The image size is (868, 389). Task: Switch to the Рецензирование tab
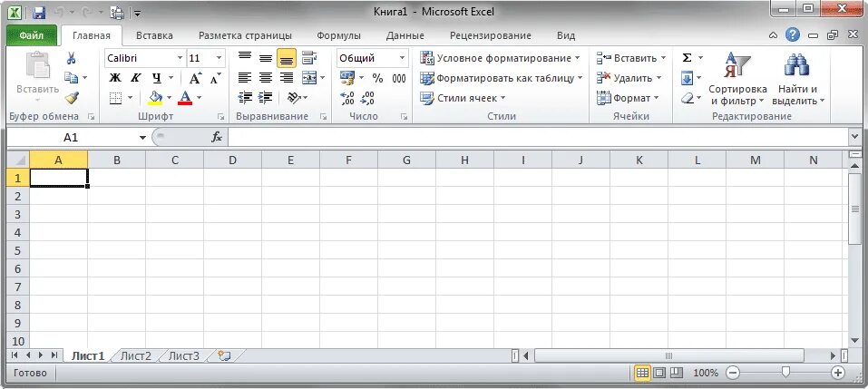(x=491, y=35)
